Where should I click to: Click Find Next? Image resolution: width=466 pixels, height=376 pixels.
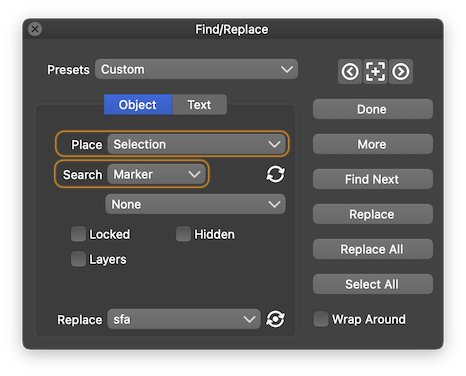pos(373,179)
